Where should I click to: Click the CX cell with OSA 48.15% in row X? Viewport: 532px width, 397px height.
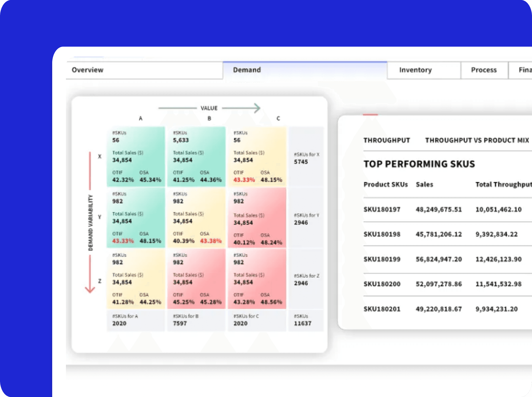(x=257, y=157)
